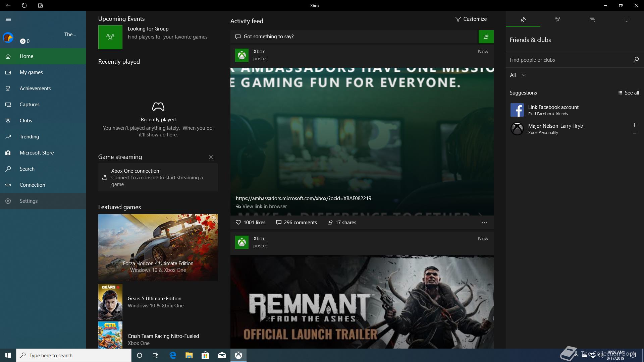Click Customize activity feed filter
The width and height of the screenshot is (644, 362).
point(471,19)
